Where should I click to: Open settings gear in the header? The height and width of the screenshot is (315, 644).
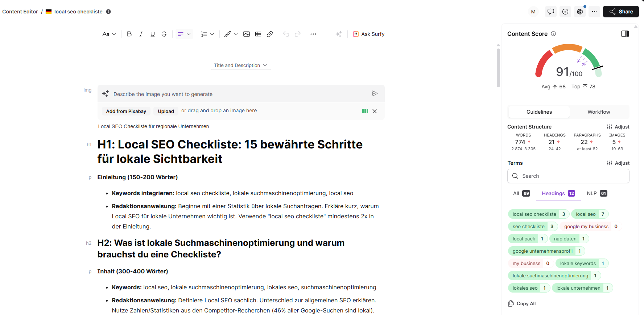coord(580,12)
